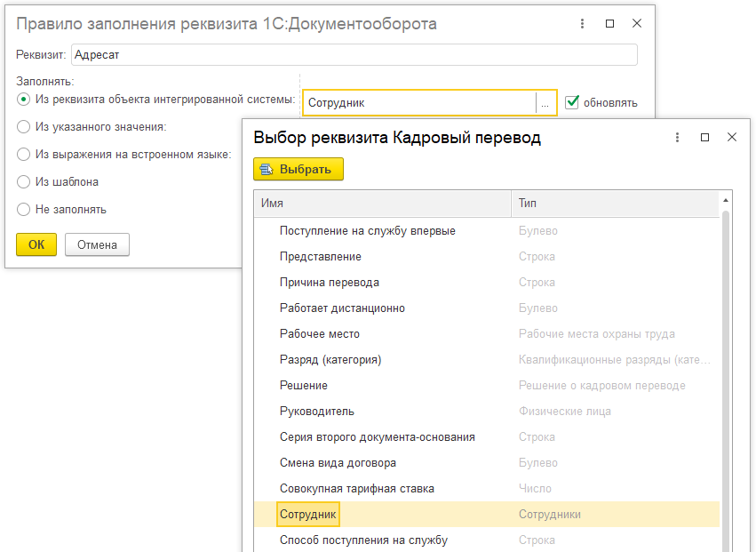Pick the Не заполнять radio option
This screenshot has width=756, height=552.
pyautogui.click(x=24, y=209)
